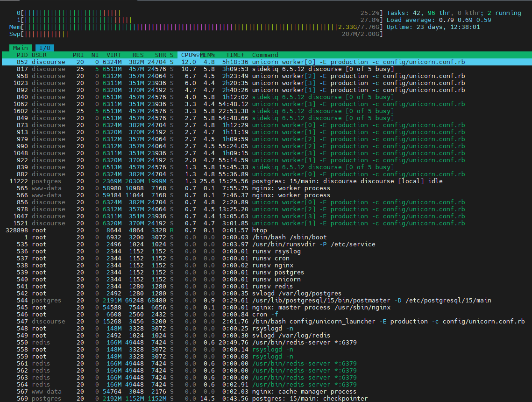Open the I/O tab

(x=45, y=48)
